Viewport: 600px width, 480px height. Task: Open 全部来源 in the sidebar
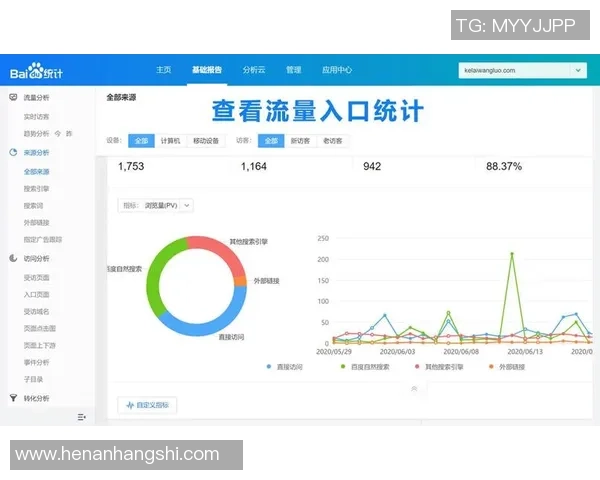36,171
